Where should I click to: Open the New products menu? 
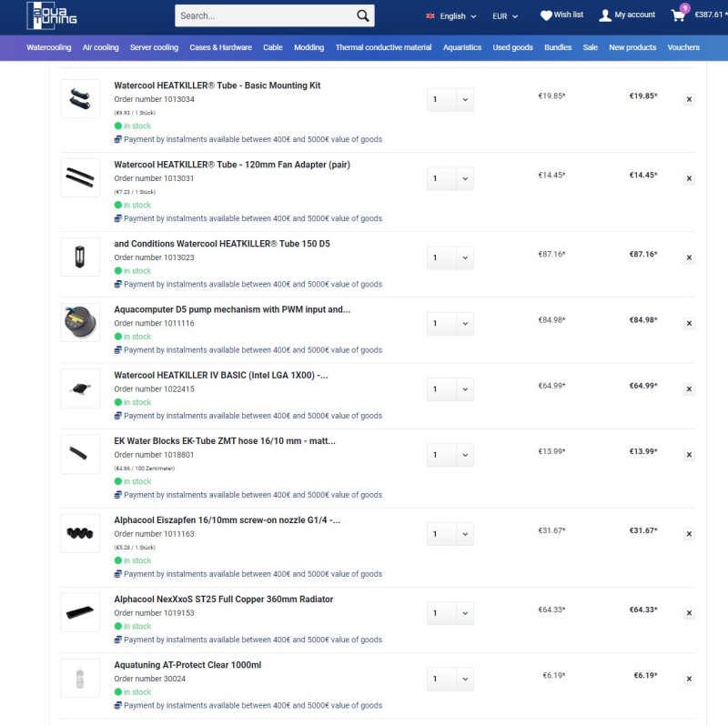[632, 47]
